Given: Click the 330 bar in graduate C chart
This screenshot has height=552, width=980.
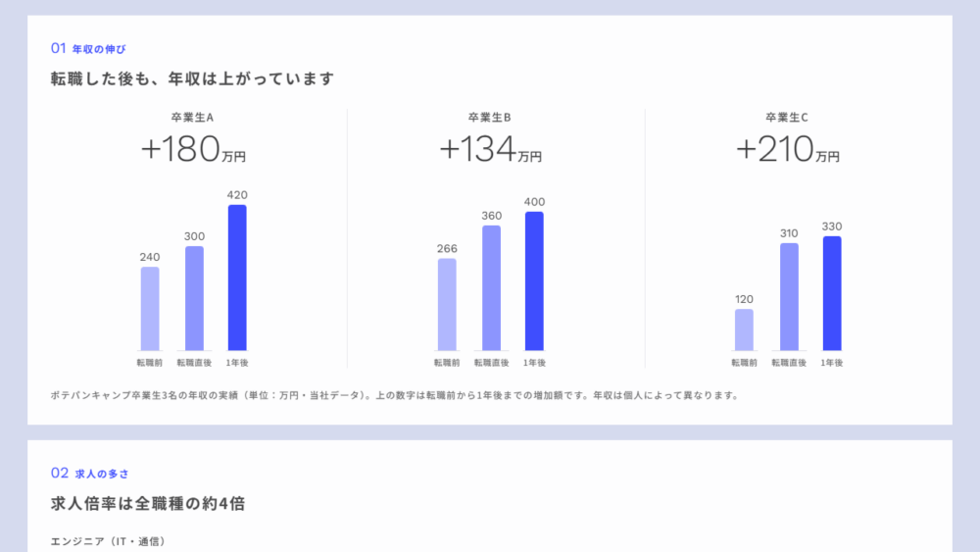Looking at the screenshot, I should 832,293.
